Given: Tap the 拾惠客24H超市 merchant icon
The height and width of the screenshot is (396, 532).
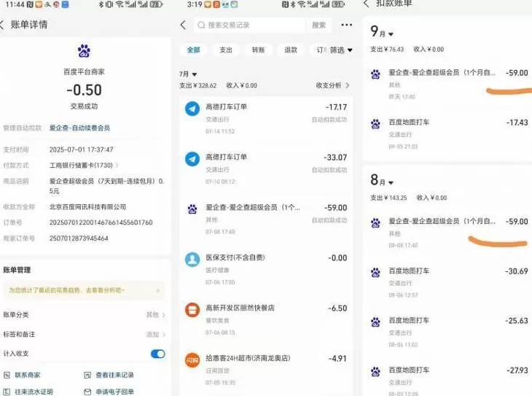Looking at the screenshot, I should pyautogui.click(x=192, y=360).
